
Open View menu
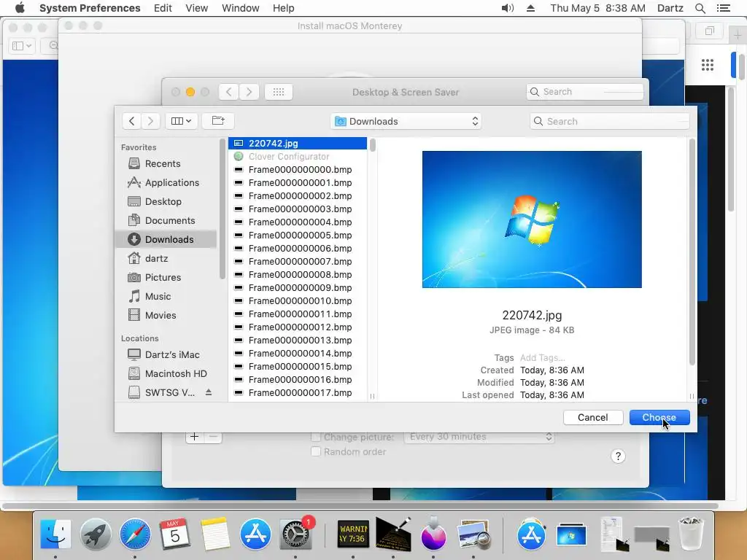tap(197, 8)
